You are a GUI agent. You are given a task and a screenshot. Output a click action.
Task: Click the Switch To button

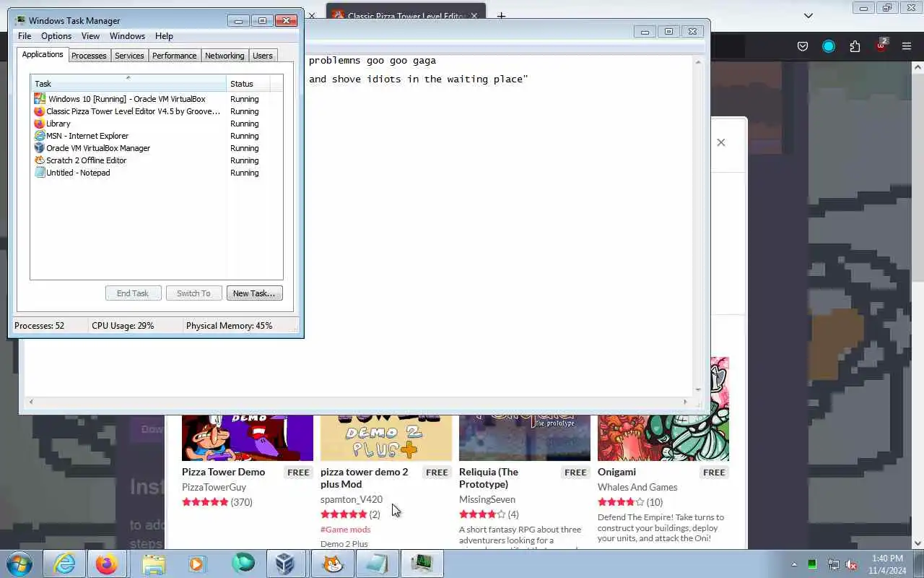click(x=193, y=293)
